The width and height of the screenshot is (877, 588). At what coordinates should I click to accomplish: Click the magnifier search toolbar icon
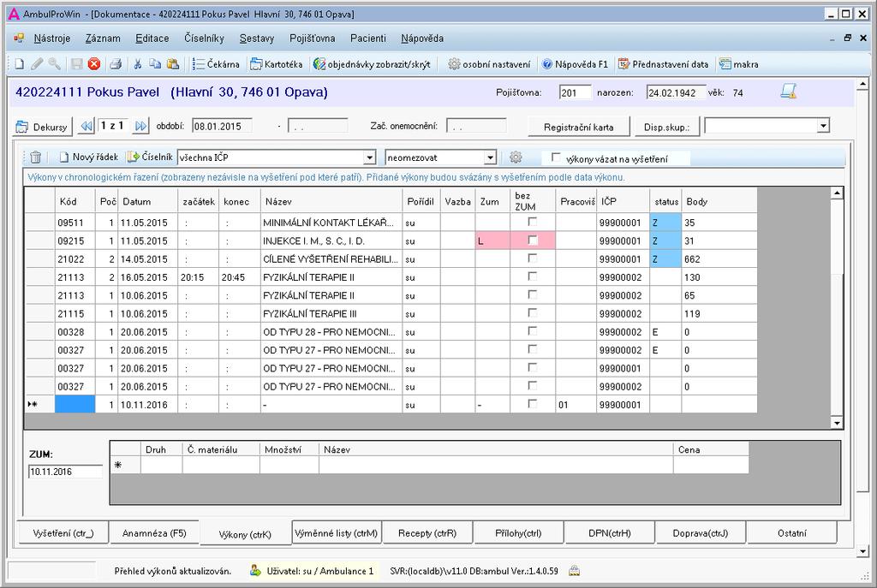54,64
